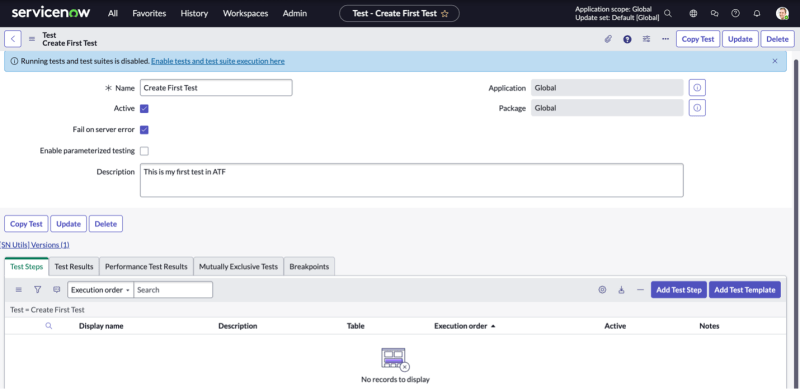Click Copy Test button in header
The image size is (800, 391).
click(x=698, y=39)
